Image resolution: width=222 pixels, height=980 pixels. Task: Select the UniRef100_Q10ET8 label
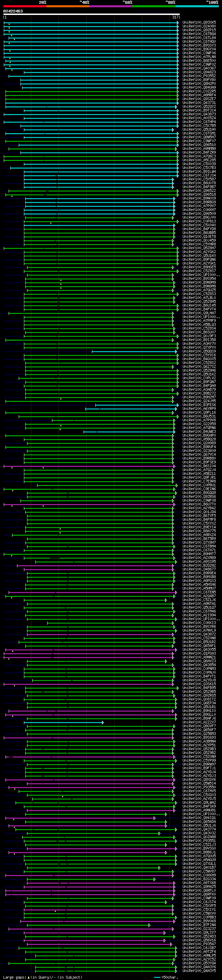tap(199, 237)
